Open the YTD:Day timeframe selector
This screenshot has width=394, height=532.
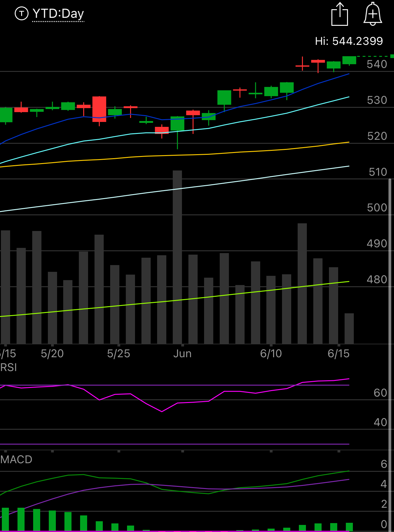coord(58,14)
